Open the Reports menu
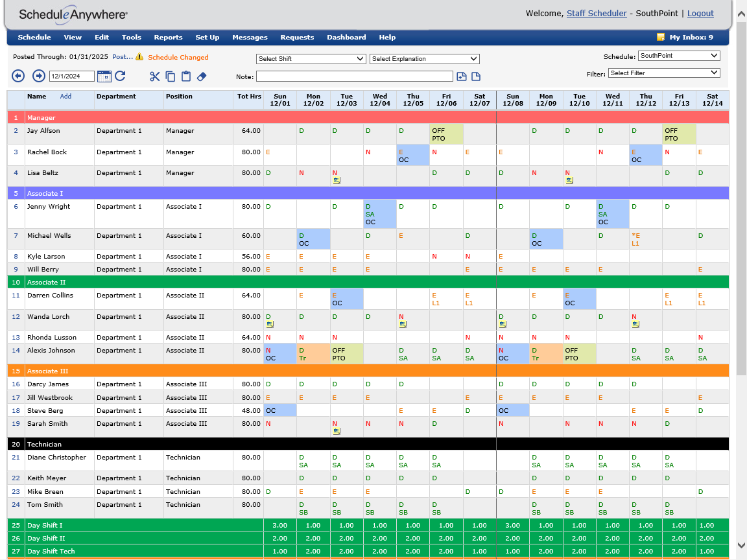The image size is (747, 560). point(168,37)
